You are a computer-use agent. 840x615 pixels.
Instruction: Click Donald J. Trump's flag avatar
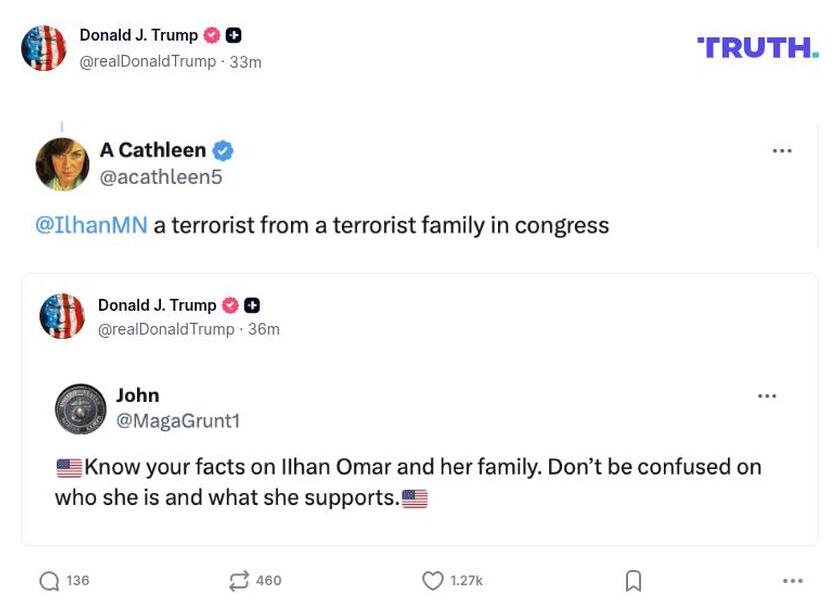(x=44, y=47)
